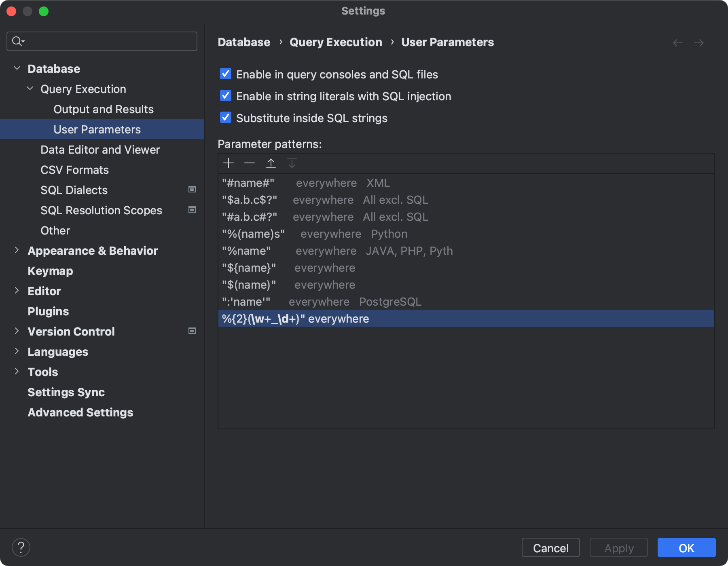The image size is (728, 566).
Task: Collapse the Database tree section
Action: pos(17,68)
